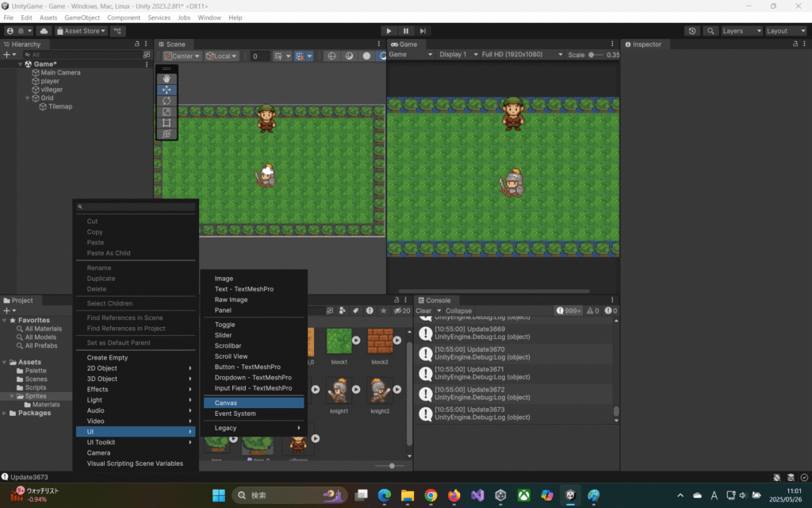Lock the Project panel
812x508 pixels.
(396, 300)
